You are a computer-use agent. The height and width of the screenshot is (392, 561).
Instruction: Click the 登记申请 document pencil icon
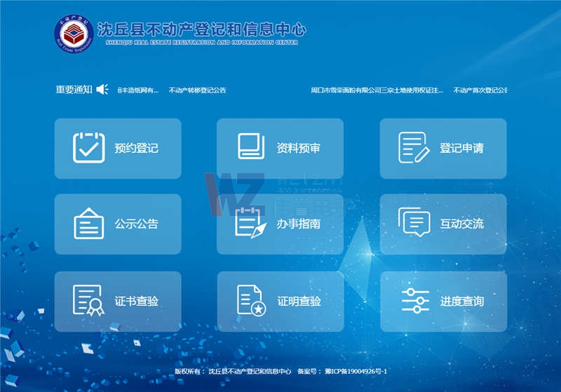tap(414, 148)
